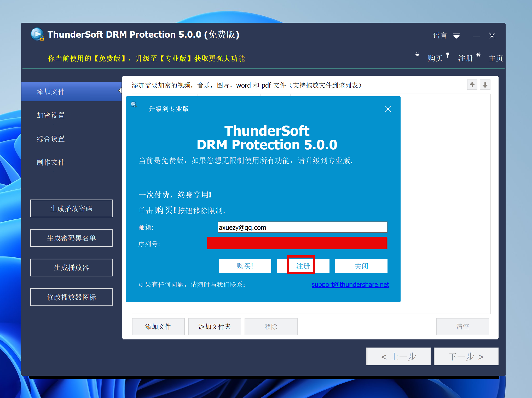Click the 生成密码黑名单 button
Image resolution: width=532 pixels, height=398 pixels.
click(71, 238)
